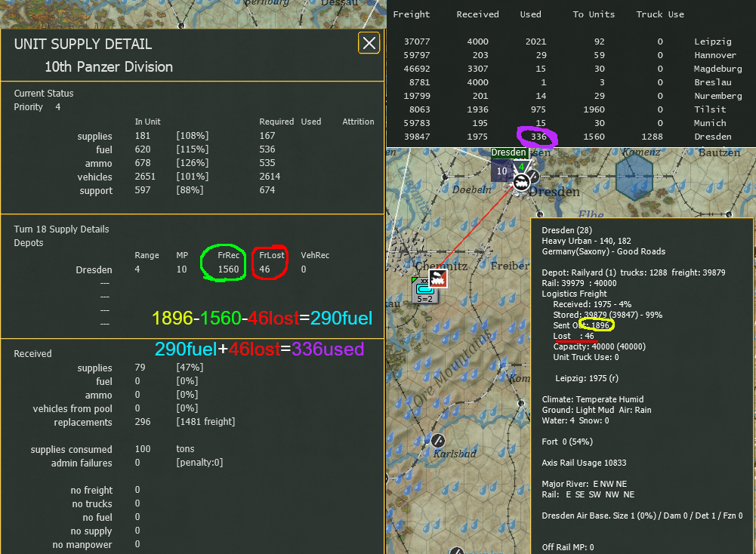Click the 'Freight' column header

pyautogui.click(x=412, y=14)
